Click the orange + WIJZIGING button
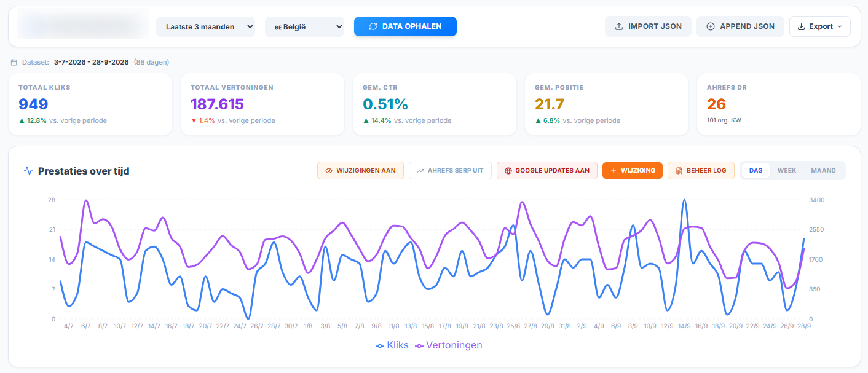The height and width of the screenshot is (373, 868). (633, 170)
